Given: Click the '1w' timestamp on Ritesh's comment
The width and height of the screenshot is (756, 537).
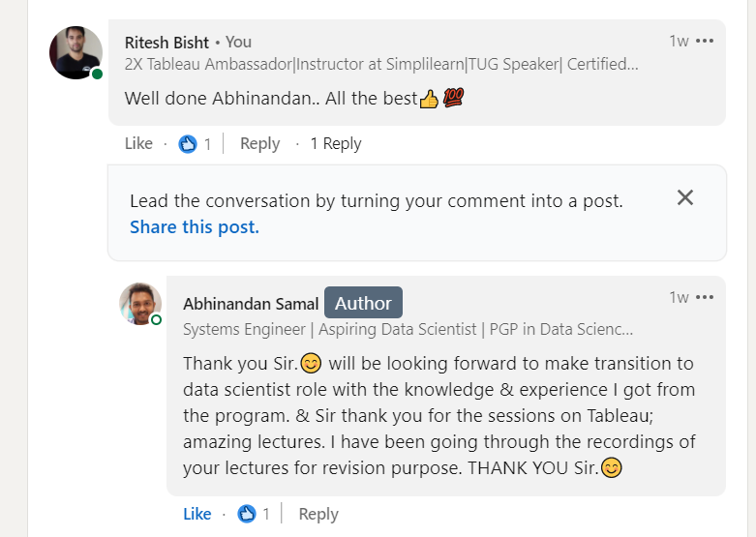Looking at the screenshot, I should click(x=679, y=42).
